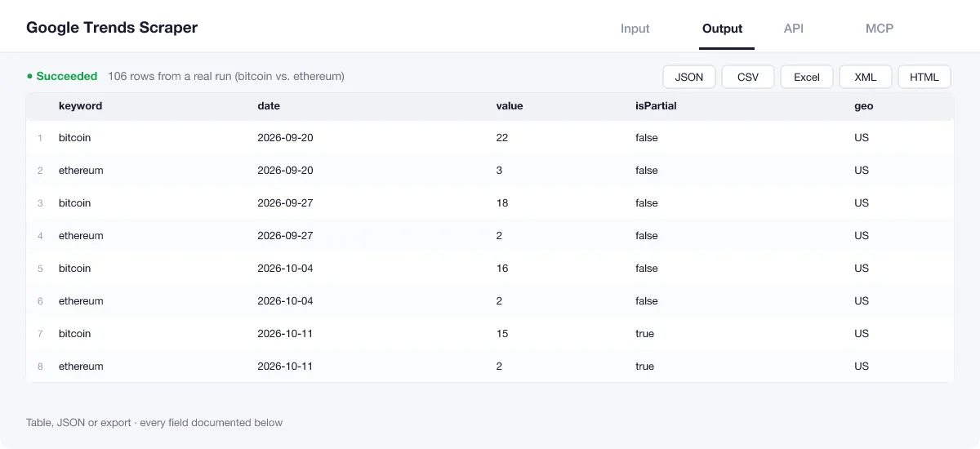The width and height of the screenshot is (980, 449).
Task: Click the value 18 cell
Action: point(502,203)
